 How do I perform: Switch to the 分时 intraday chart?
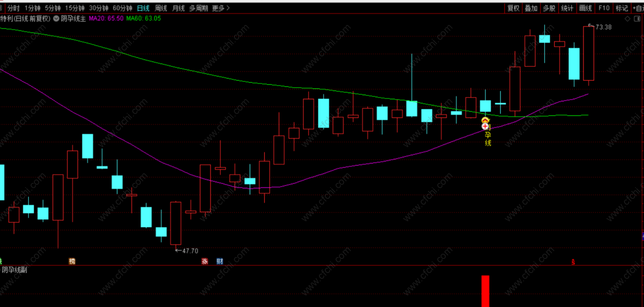[14, 8]
